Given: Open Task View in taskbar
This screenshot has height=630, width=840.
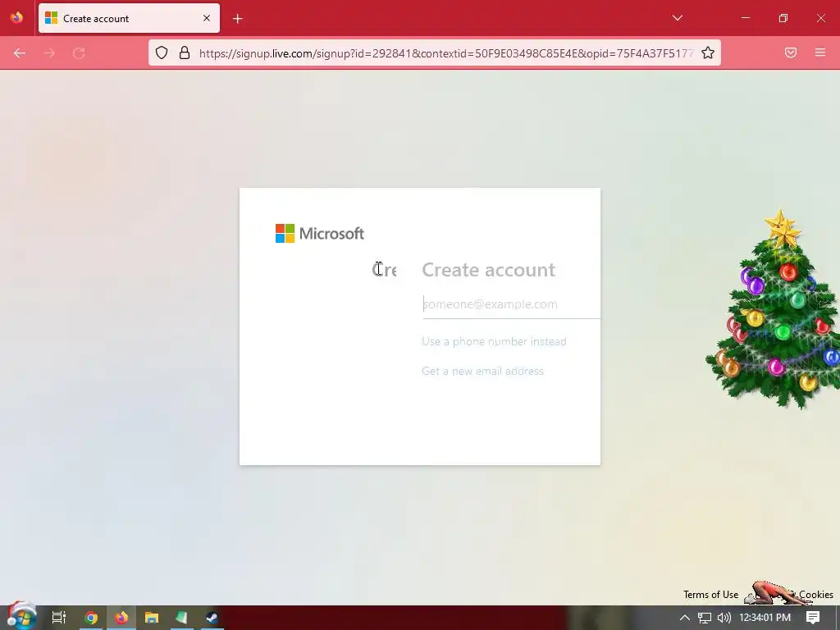Looking at the screenshot, I should pyautogui.click(x=59, y=618).
